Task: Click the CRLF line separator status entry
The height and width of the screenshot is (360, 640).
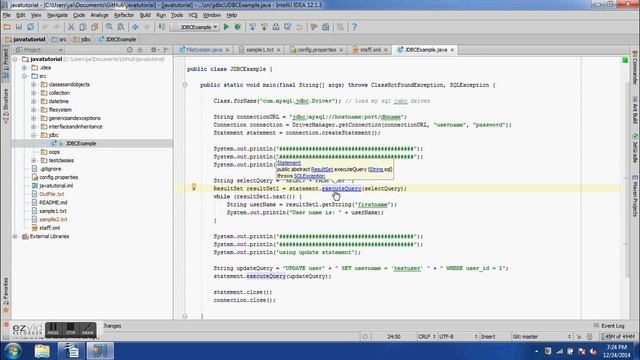Action: click(x=427, y=337)
